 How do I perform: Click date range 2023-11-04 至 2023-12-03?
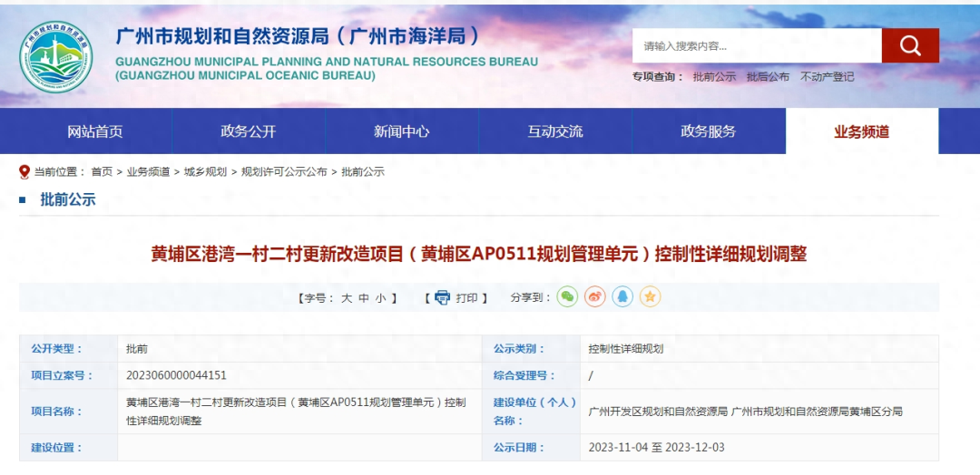(656, 448)
